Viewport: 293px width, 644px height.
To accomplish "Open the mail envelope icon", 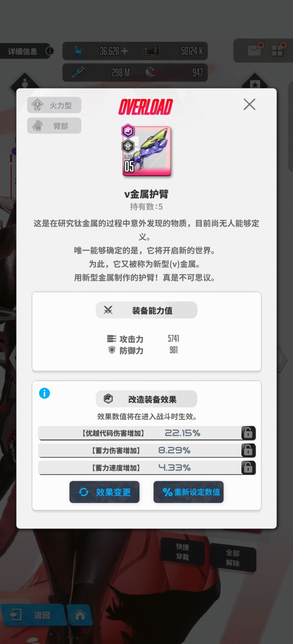I will [254, 50].
